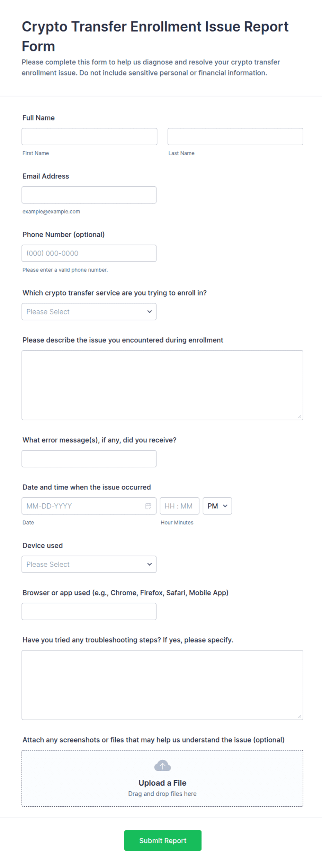Click the Email Address input field
The width and height of the screenshot is (322, 868).
pyautogui.click(x=89, y=195)
